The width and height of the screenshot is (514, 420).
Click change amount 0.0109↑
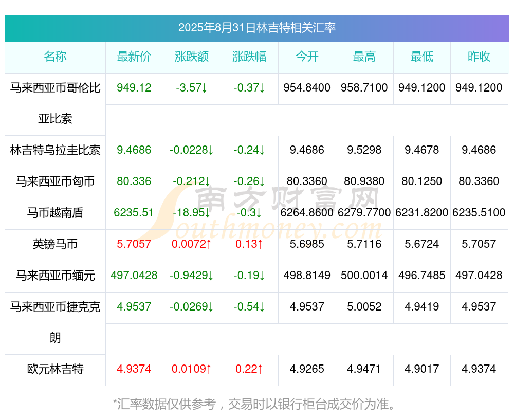pos(192,369)
